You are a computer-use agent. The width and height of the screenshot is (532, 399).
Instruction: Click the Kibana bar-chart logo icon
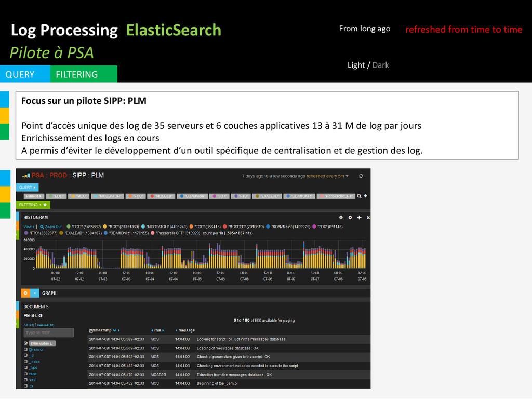tap(26, 176)
